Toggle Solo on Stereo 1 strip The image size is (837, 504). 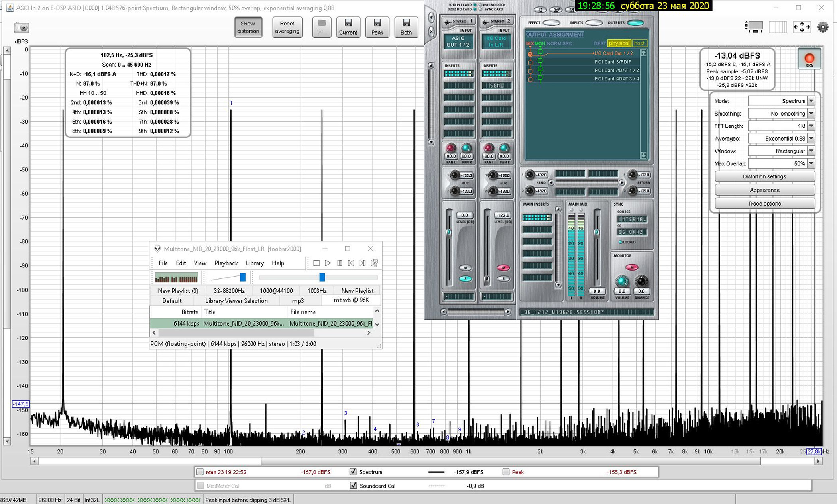pos(465,278)
